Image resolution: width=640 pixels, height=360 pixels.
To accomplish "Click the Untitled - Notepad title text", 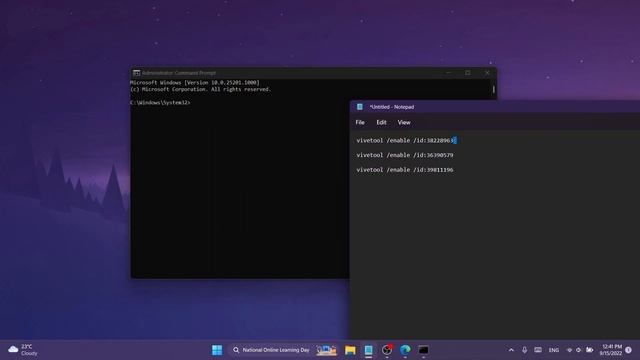I will coord(392,107).
